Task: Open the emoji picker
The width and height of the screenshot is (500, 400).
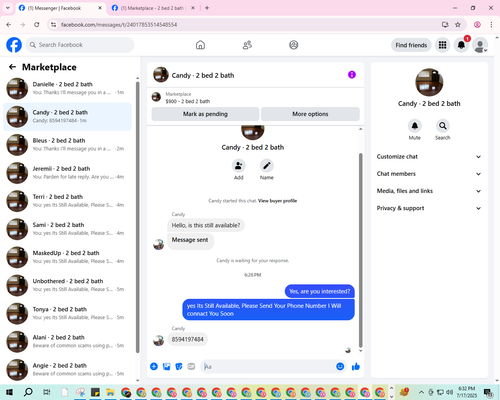Action: (340, 367)
